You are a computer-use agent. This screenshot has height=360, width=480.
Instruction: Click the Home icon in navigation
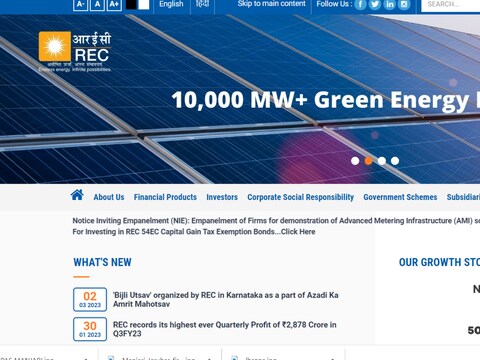[x=77, y=195]
